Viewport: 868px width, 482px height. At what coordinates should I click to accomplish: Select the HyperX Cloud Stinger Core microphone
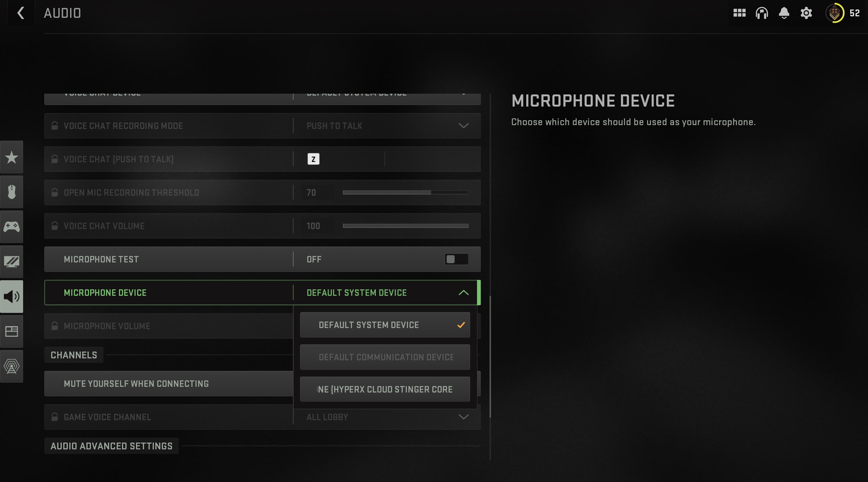[385, 389]
